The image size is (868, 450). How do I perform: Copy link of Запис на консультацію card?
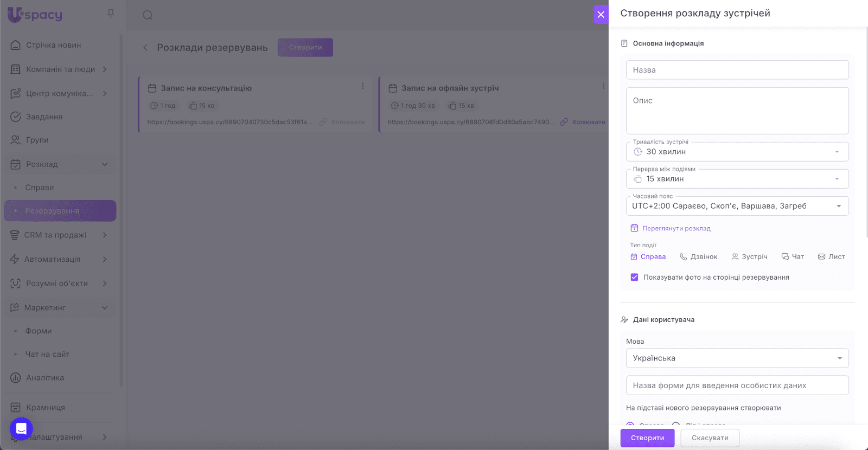click(x=342, y=122)
